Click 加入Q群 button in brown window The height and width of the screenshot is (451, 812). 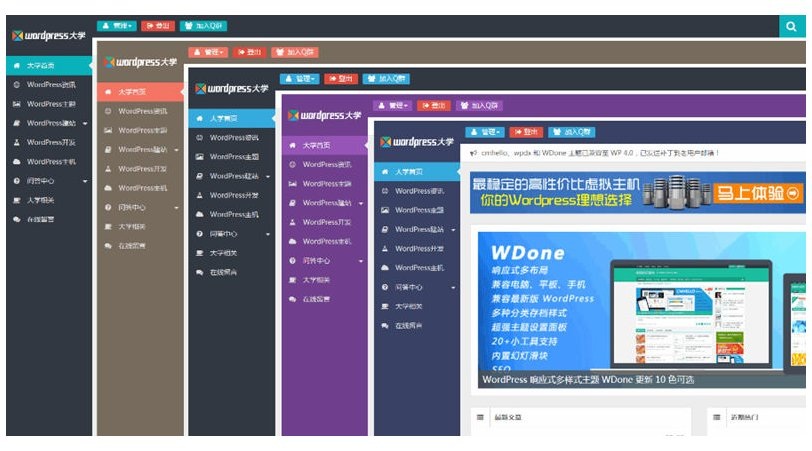click(295, 52)
